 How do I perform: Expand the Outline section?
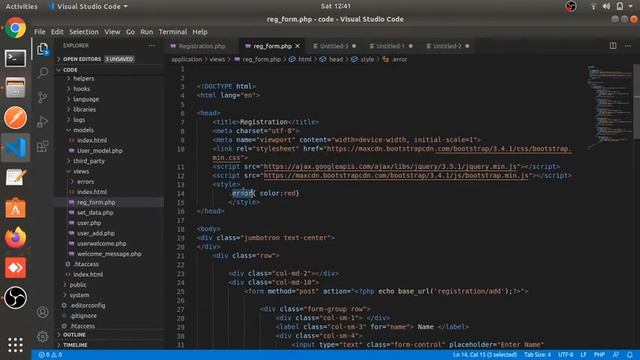coord(109,335)
